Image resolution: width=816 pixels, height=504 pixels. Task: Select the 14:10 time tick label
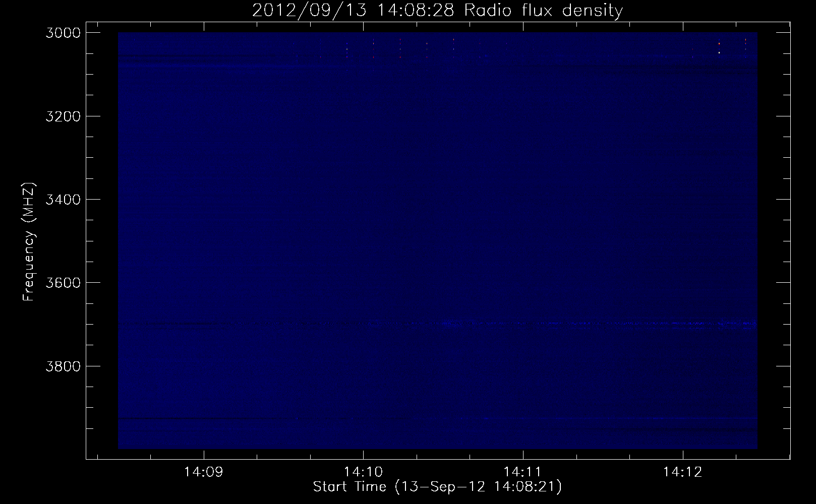point(363,472)
